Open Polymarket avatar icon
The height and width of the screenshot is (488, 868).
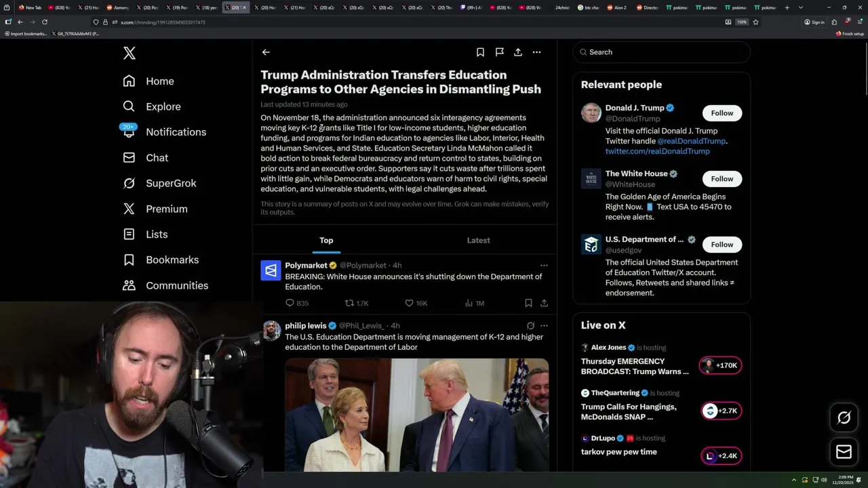click(x=271, y=270)
